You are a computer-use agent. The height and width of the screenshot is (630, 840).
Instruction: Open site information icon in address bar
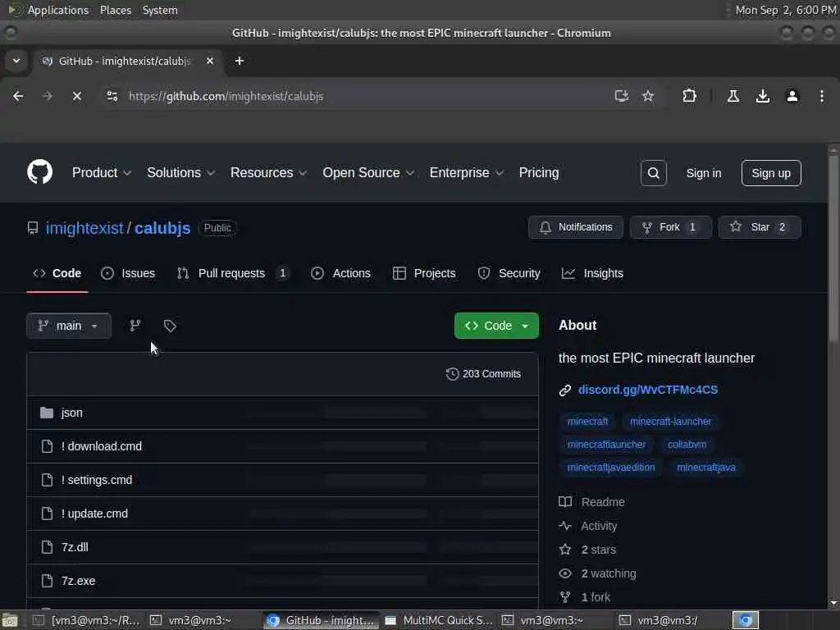point(112,96)
